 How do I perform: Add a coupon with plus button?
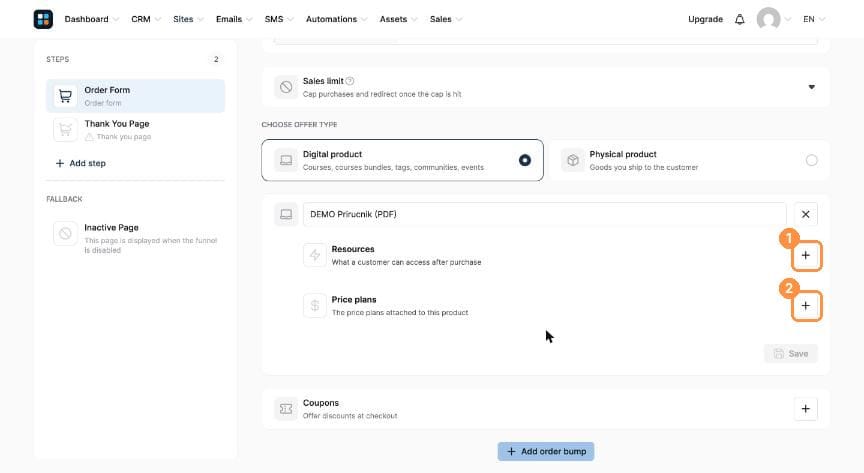806,409
